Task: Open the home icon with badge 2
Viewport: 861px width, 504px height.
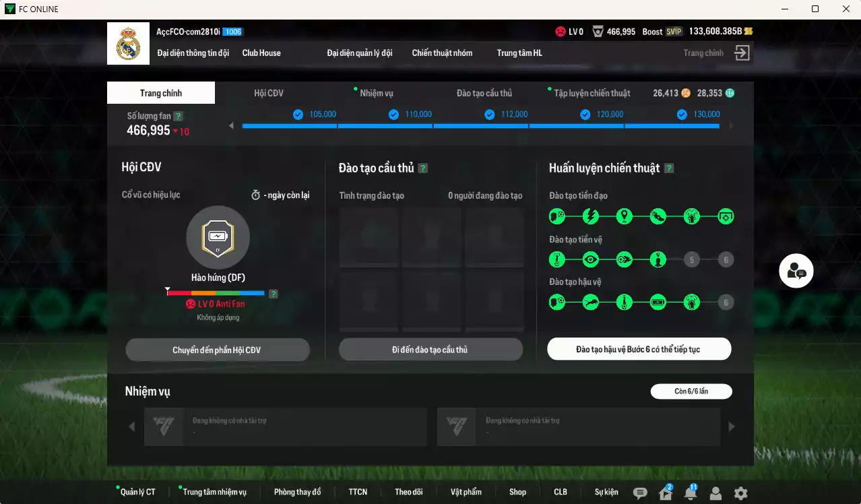Action: click(665, 493)
